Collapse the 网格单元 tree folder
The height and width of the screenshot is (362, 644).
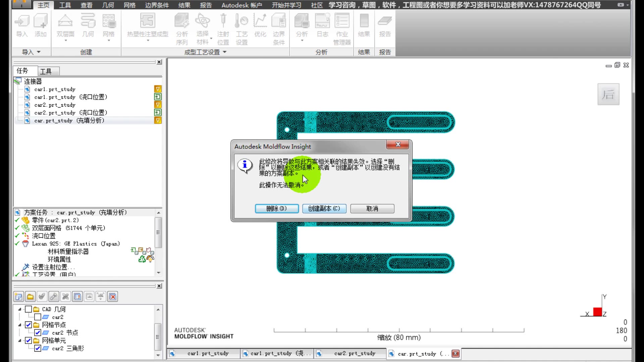(x=20, y=341)
